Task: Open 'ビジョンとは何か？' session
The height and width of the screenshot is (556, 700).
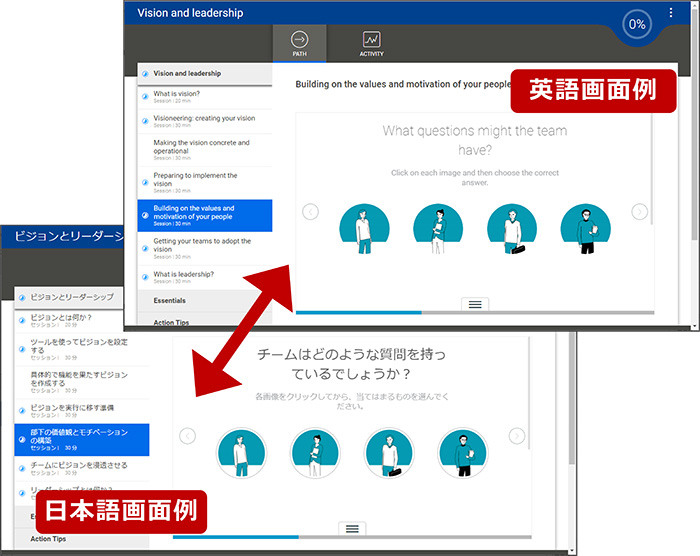Action: point(68,321)
